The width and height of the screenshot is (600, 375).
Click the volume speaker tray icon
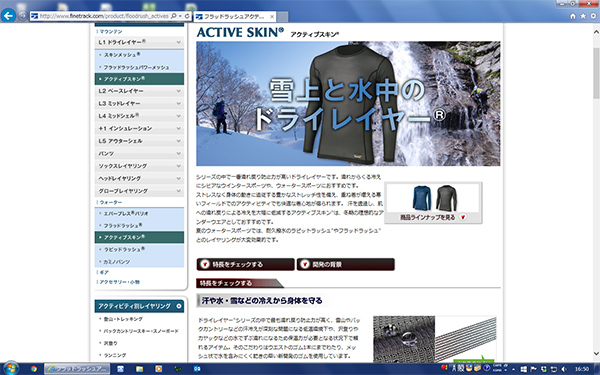pos(564,369)
